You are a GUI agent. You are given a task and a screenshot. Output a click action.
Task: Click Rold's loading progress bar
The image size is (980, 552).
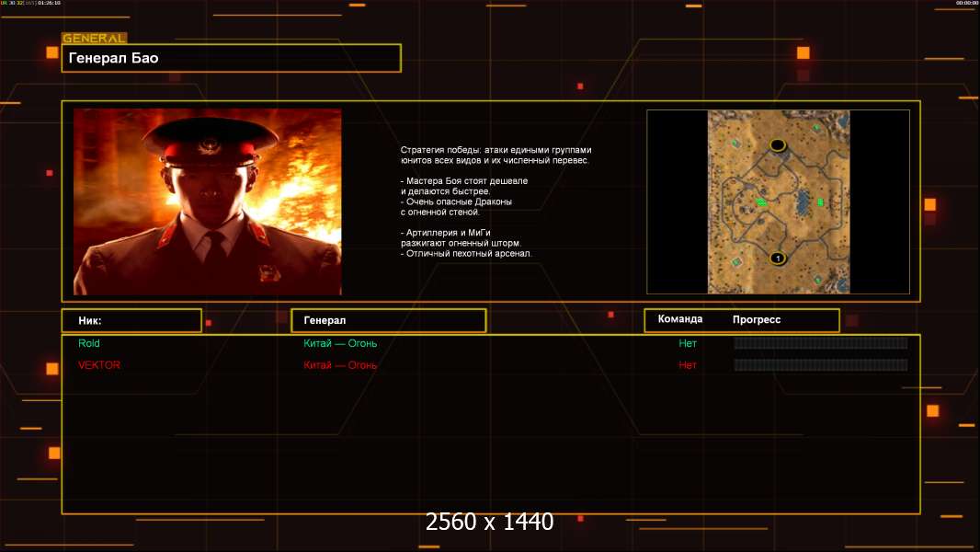click(x=821, y=343)
